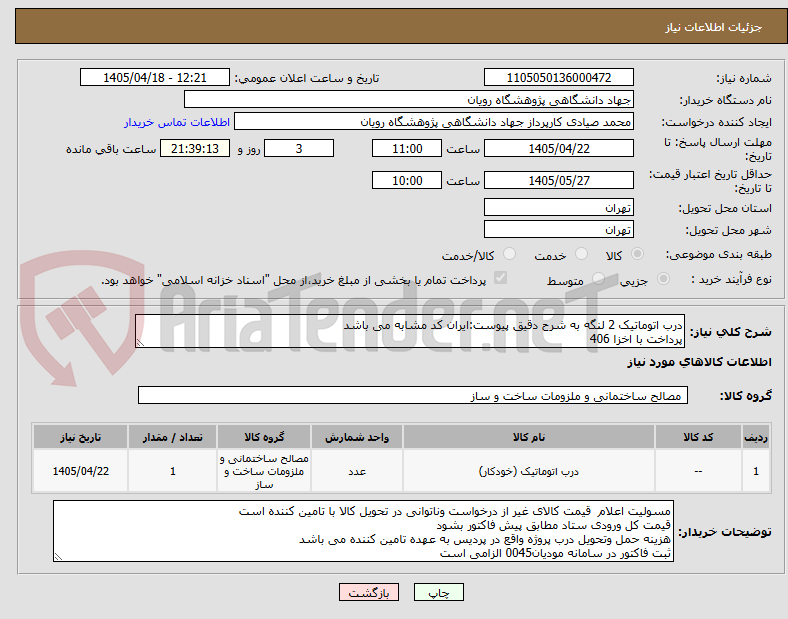Click the شماره نیاز number field

[558, 77]
